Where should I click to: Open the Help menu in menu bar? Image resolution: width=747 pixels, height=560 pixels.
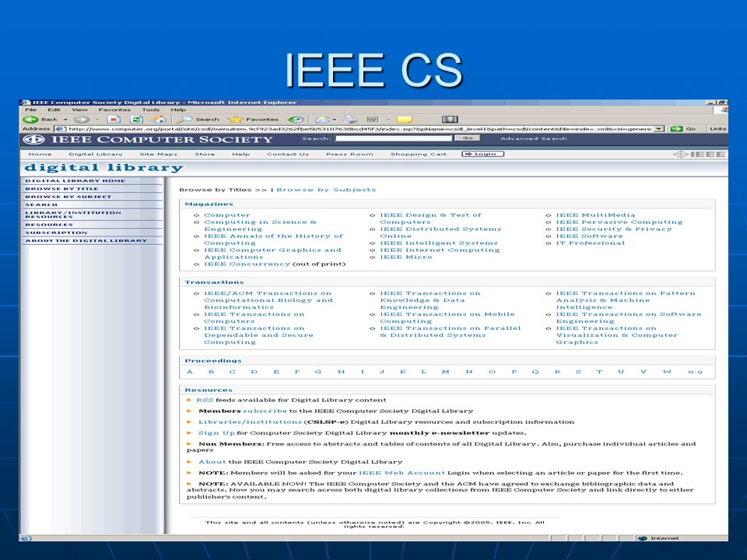[178, 110]
